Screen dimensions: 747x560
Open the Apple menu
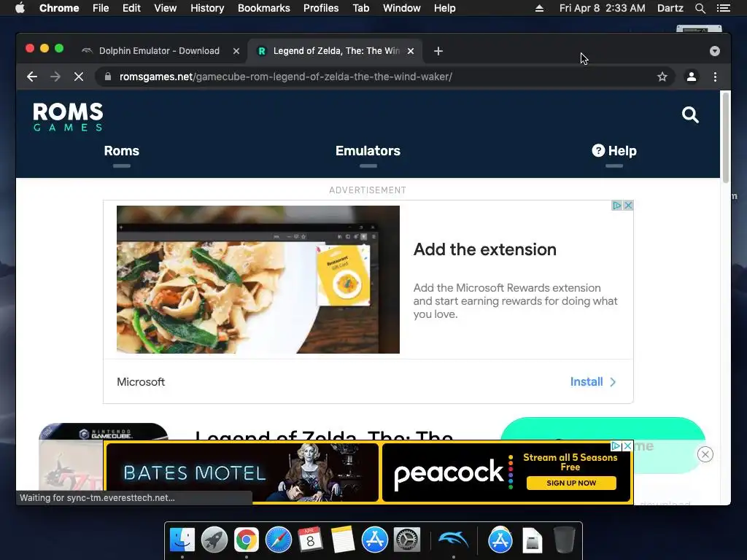[20, 8]
